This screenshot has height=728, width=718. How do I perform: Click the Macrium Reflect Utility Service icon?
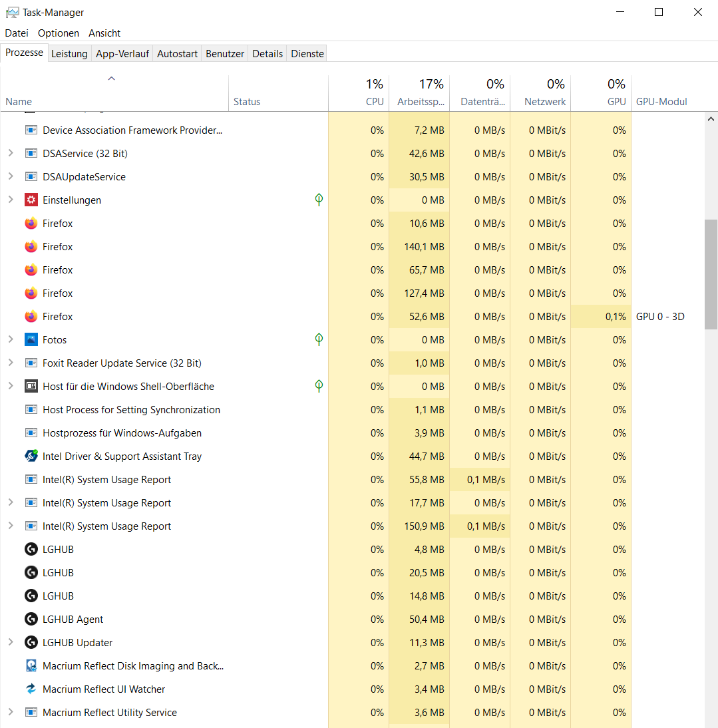coord(31,712)
